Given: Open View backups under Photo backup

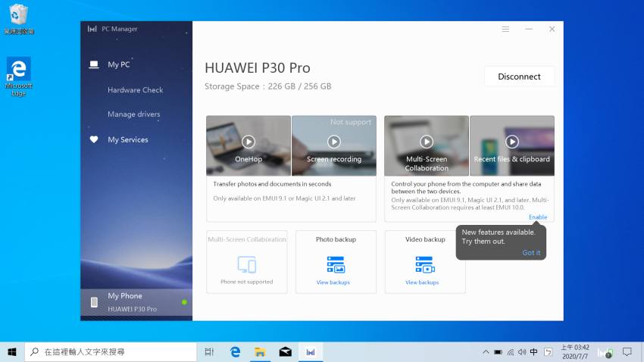Looking at the screenshot, I should pyautogui.click(x=333, y=282).
